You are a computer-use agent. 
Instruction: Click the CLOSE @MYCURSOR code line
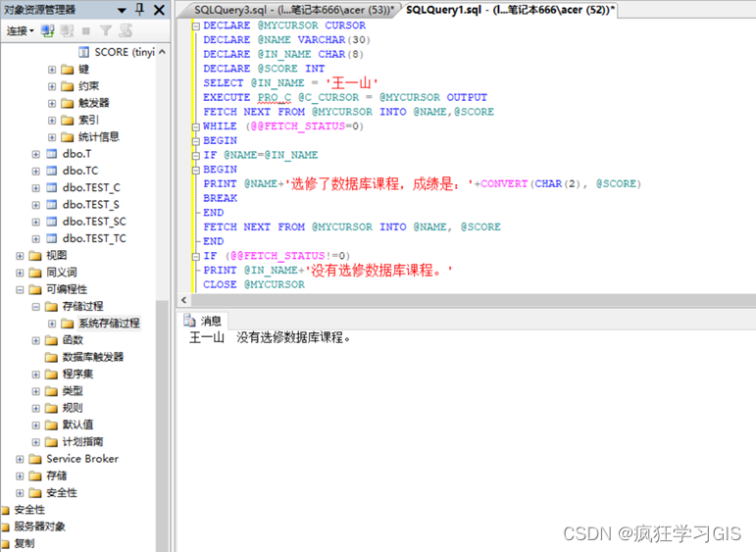click(254, 284)
